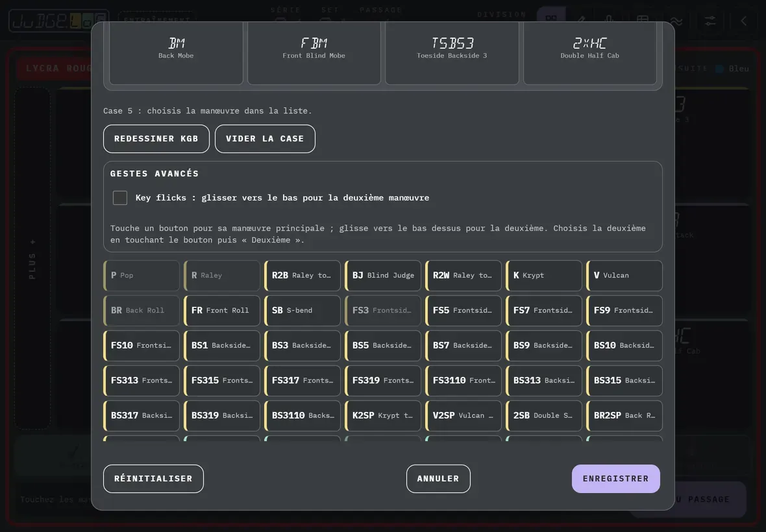Click Vider la case to empty the slot
This screenshot has width=766, height=532.
coord(265,139)
